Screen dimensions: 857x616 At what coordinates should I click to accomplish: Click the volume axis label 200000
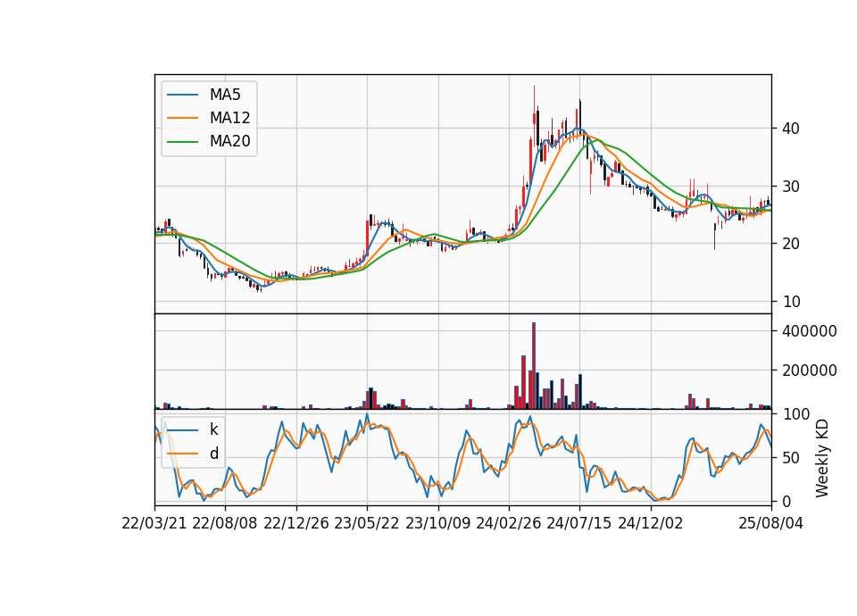810,370
